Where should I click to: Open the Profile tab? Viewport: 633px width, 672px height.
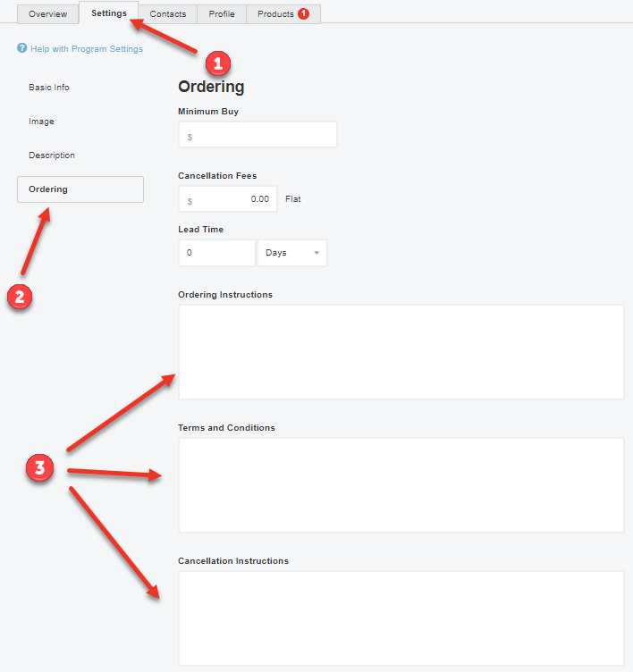[222, 14]
